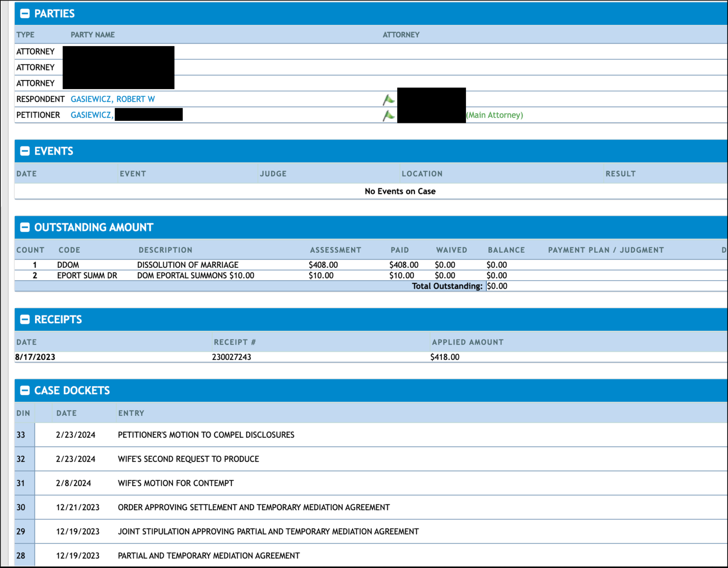Click receipt number 230027243

pos(232,357)
